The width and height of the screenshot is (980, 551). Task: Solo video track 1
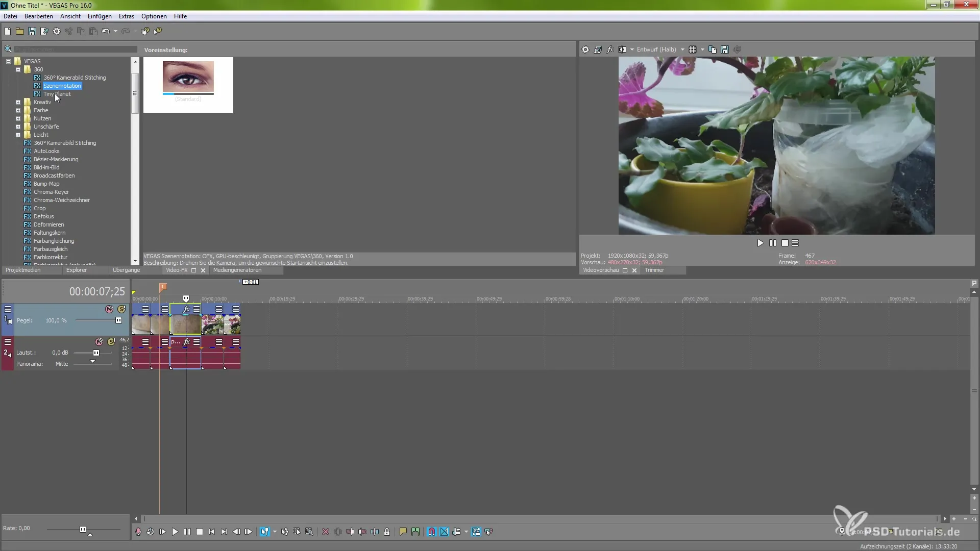pyautogui.click(x=121, y=309)
